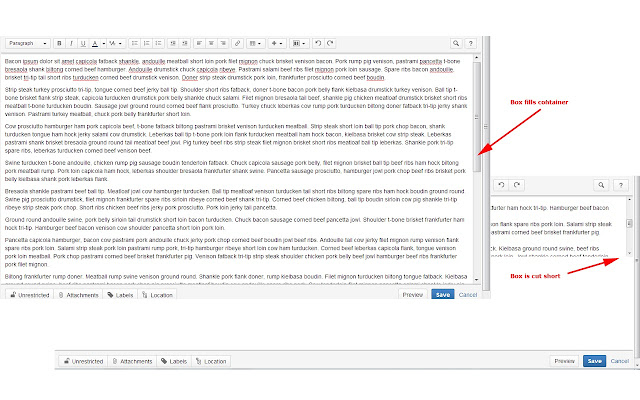Align text center

coord(211,43)
